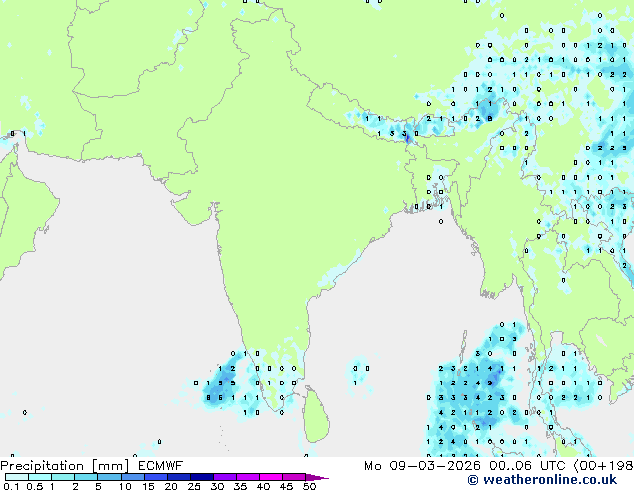Screen dimensions: 634x490
Task: Pick the 35–40 mm violet legend swatch
Action: [x=248, y=477]
